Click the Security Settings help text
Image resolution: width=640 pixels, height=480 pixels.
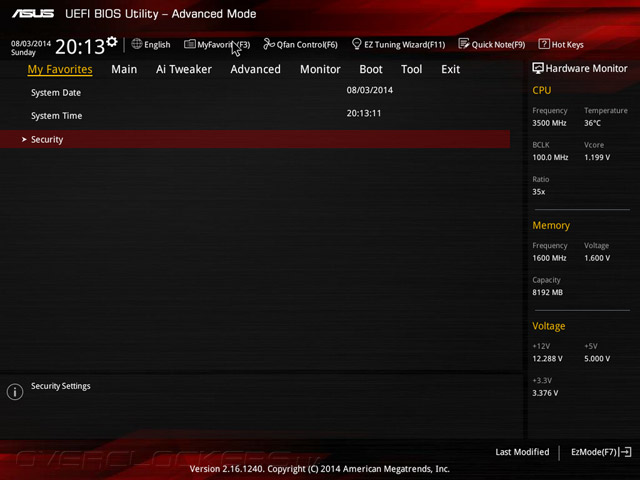tap(61, 386)
